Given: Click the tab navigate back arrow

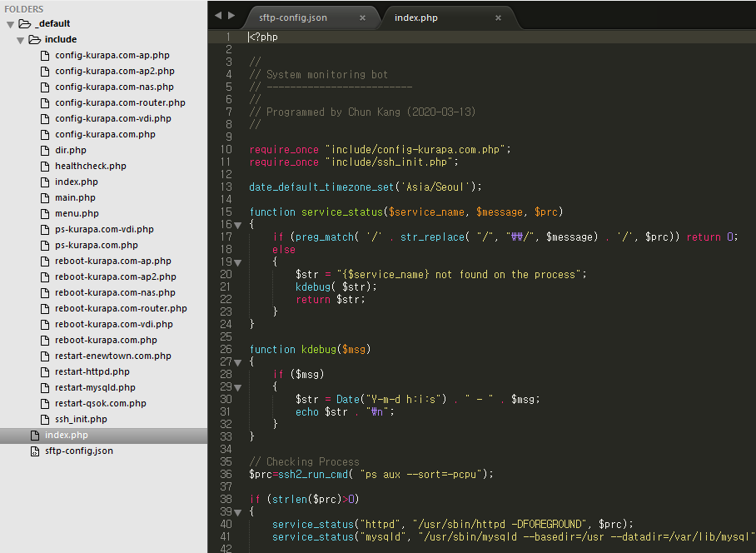Looking at the screenshot, I should (x=218, y=16).
